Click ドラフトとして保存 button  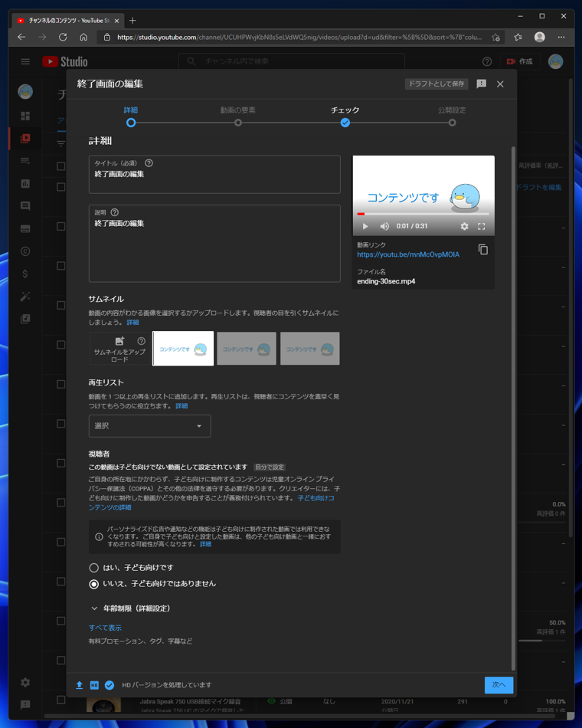point(436,84)
